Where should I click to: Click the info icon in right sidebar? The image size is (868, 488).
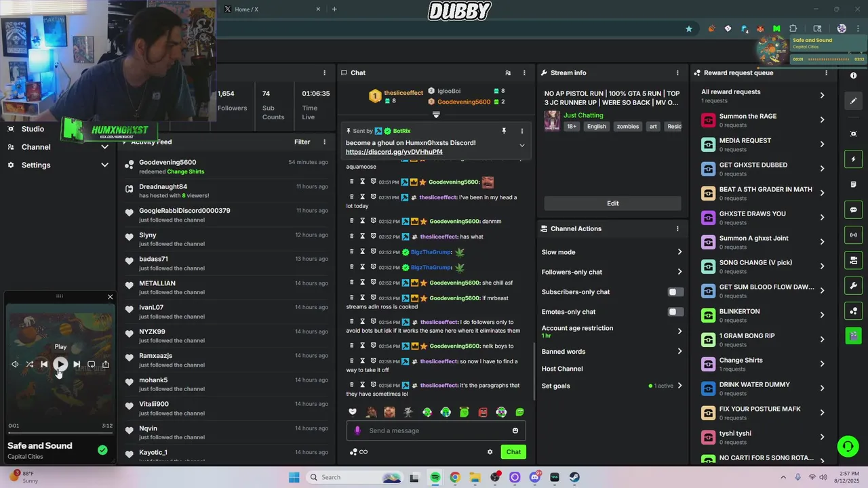(x=854, y=75)
